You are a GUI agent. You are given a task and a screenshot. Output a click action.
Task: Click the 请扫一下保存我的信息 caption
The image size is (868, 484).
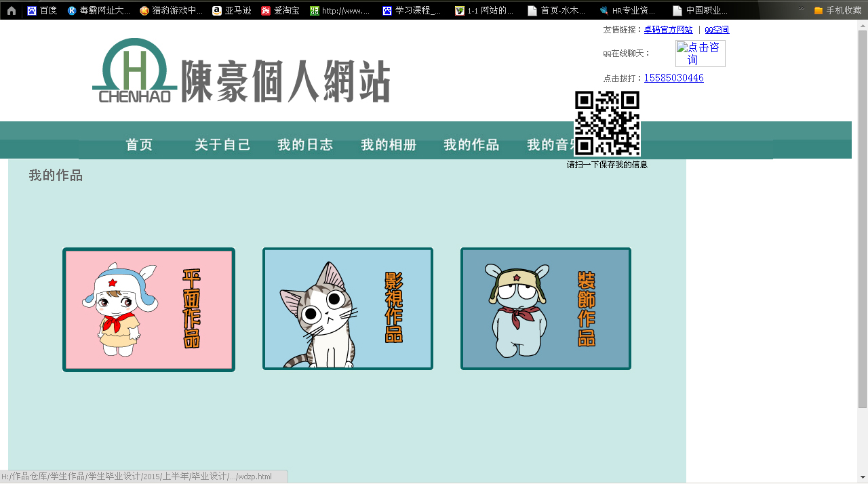pyautogui.click(x=608, y=165)
